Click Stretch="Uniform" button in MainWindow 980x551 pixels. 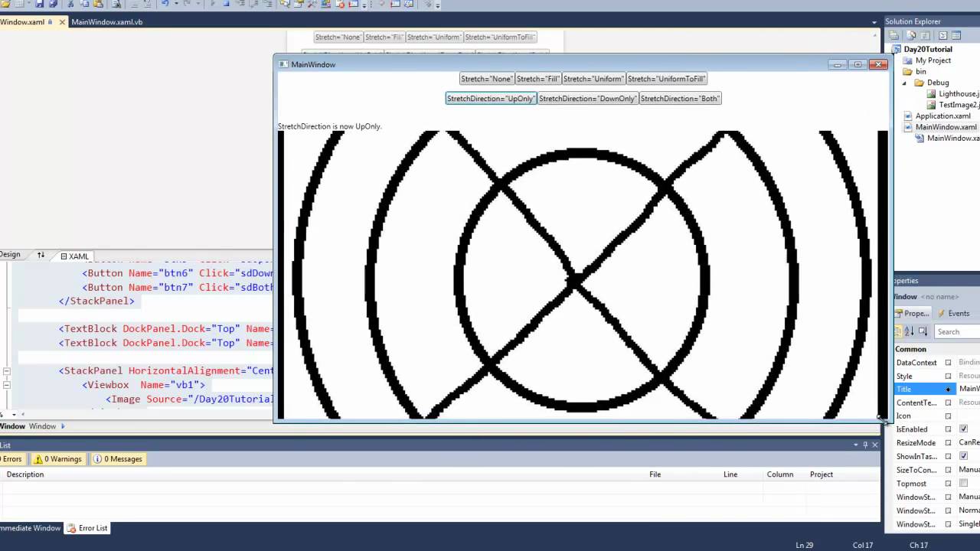[x=593, y=79]
